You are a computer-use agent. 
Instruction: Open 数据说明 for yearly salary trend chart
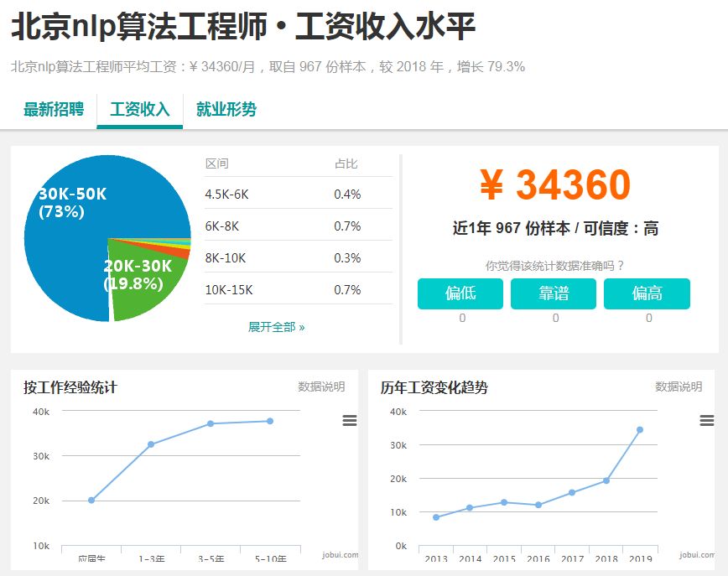click(679, 387)
